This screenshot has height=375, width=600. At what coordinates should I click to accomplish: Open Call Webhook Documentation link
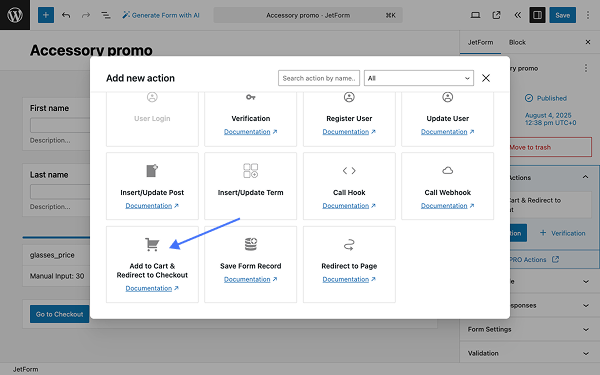[x=447, y=206]
